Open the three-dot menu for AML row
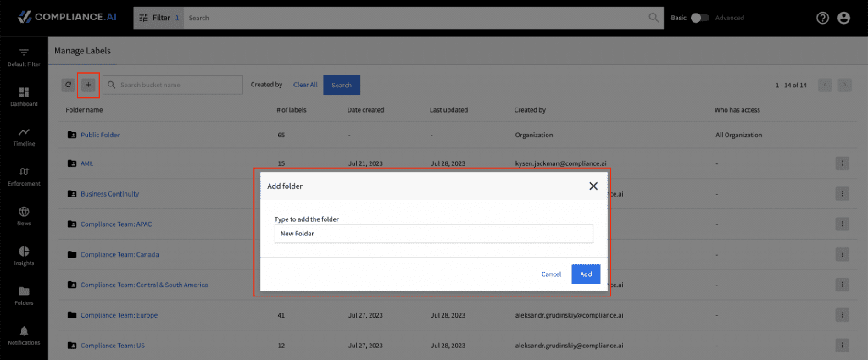 (x=842, y=163)
